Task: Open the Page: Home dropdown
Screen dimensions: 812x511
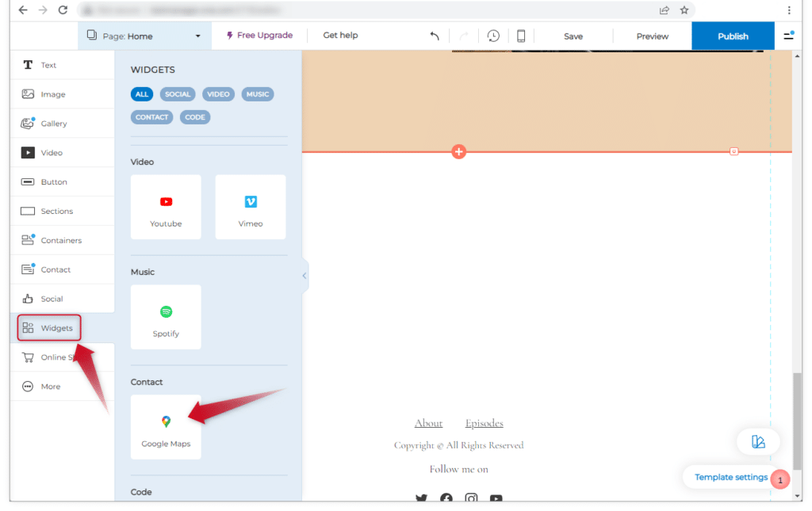Action: [x=144, y=36]
